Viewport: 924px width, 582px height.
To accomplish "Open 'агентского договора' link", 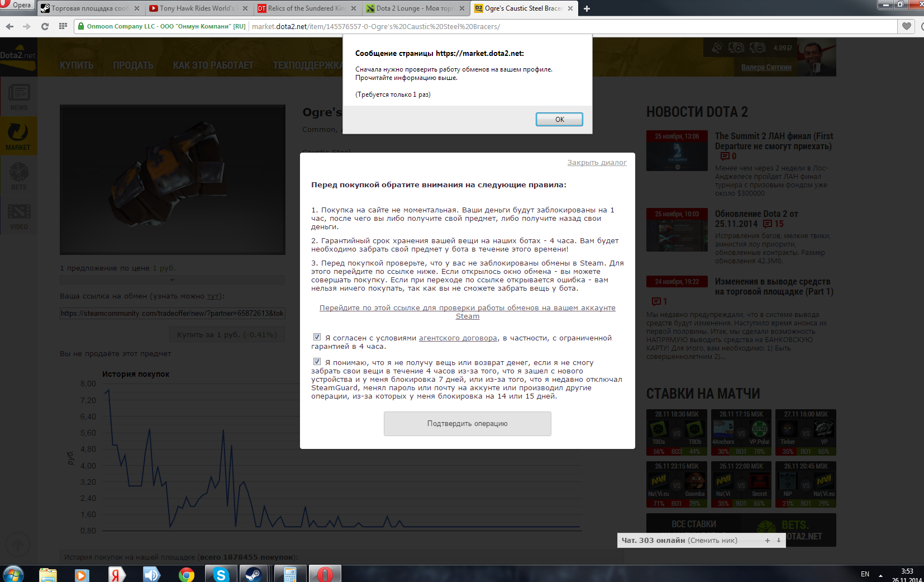I will pyautogui.click(x=458, y=338).
